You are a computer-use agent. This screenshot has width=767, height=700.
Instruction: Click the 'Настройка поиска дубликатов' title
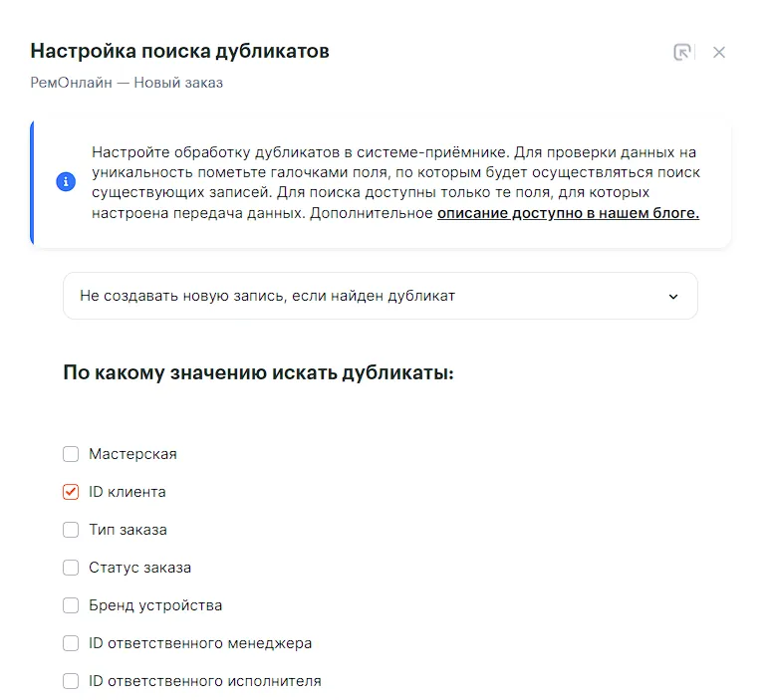tap(179, 51)
